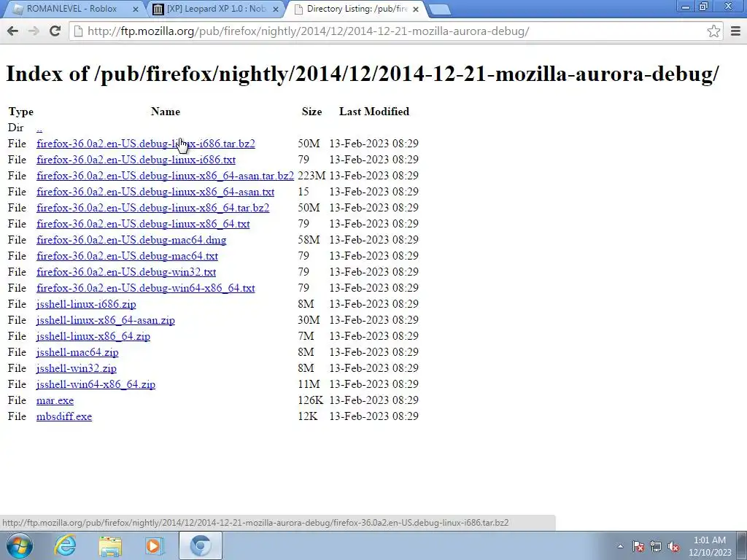Reload the page with the refresh icon
The height and width of the screenshot is (560, 747).
point(55,31)
